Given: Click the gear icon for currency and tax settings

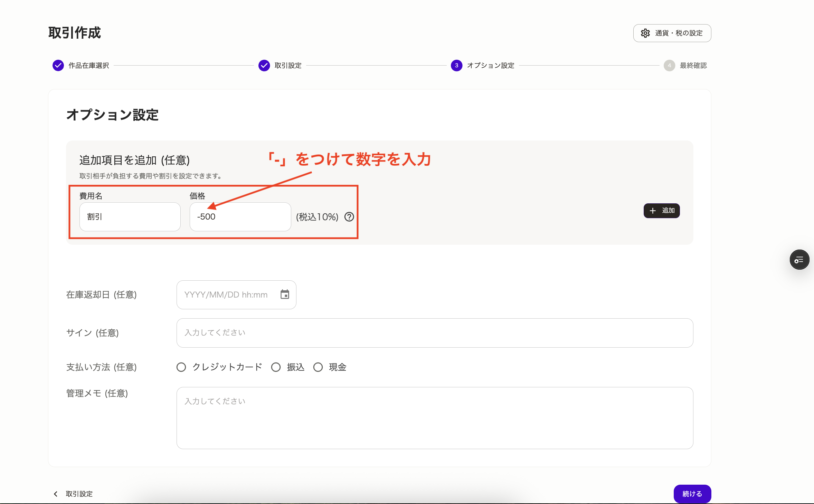Looking at the screenshot, I should [645, 33].
